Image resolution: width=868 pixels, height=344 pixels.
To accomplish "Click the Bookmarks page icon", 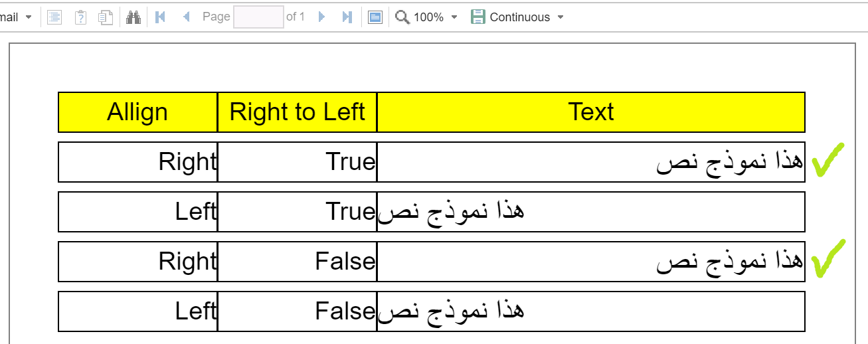I will click(54, 17).
